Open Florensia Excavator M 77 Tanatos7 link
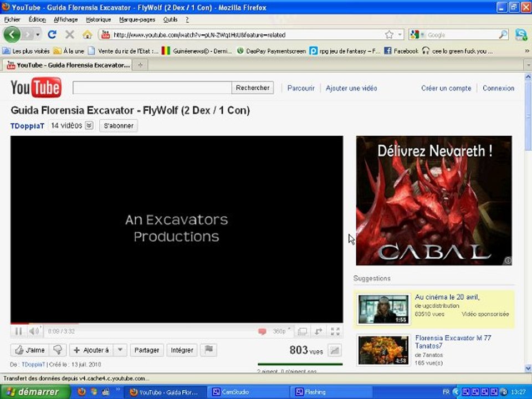The image size is (532, 399). click(453, 342)
